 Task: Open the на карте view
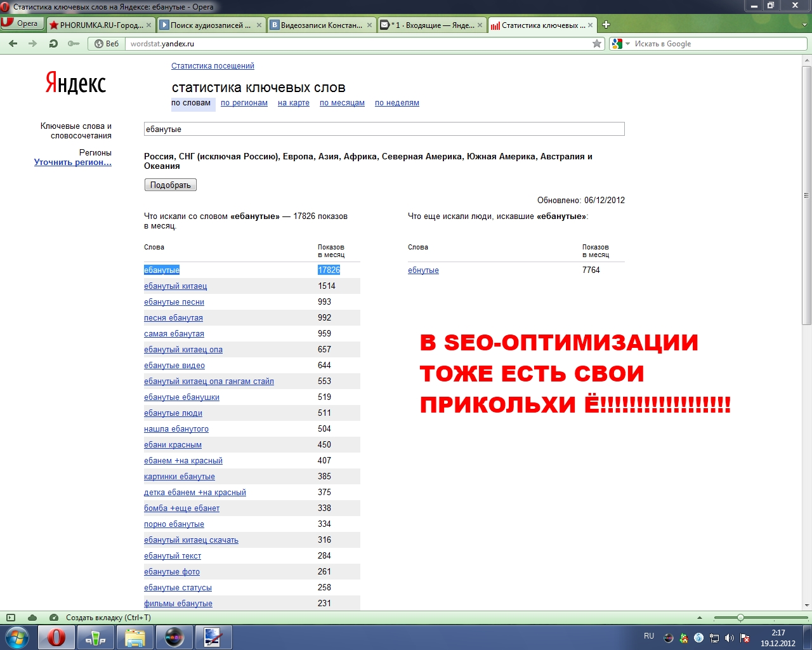pyautogui.click(x=294, y=103)
